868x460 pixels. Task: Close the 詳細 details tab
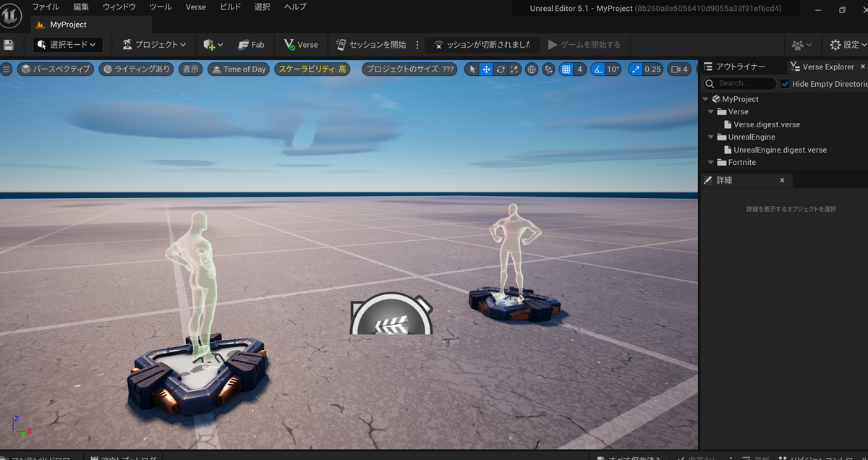click(x=782, y=180)
